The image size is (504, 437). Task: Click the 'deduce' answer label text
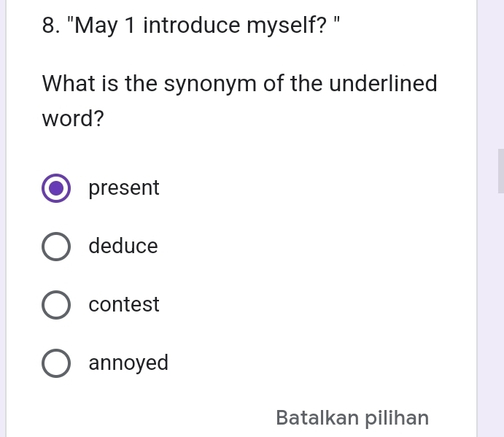[x=123, y=247]
